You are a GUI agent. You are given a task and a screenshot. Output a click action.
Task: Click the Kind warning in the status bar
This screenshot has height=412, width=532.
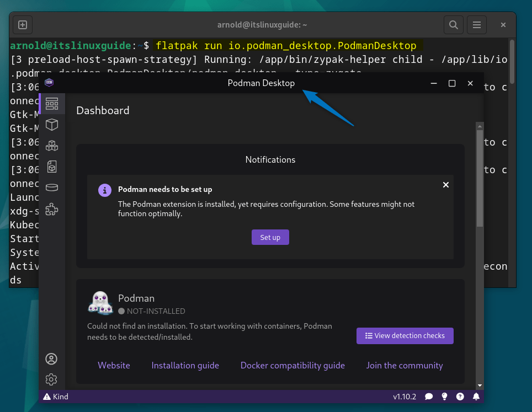[x=55, y=396]
